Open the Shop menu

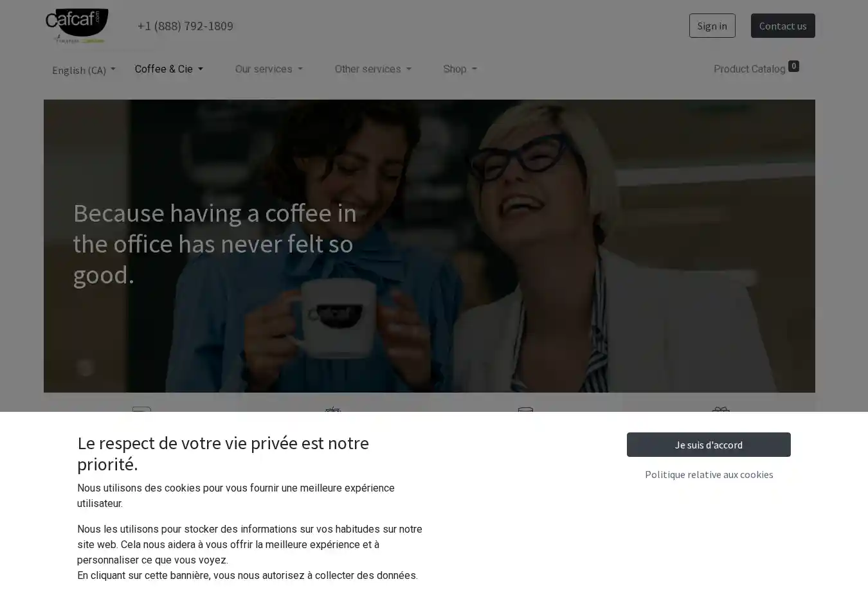click(x=460, y=69)
